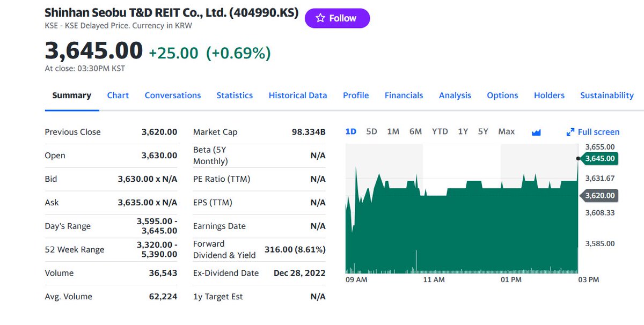Viewport: 644px width, 325px height.
Task: Click the Full screen expand arrows icon
Action: (570, 132)
